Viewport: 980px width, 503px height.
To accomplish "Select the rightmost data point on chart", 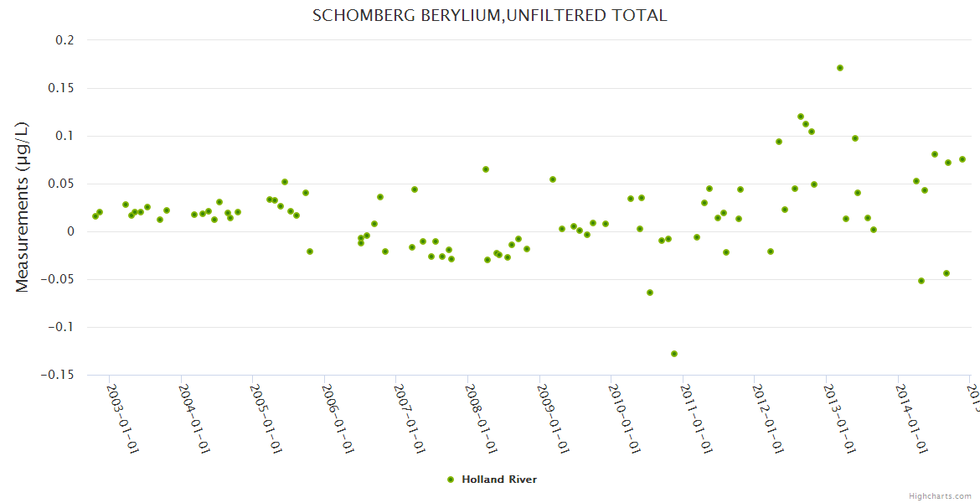I will [962, 159].
